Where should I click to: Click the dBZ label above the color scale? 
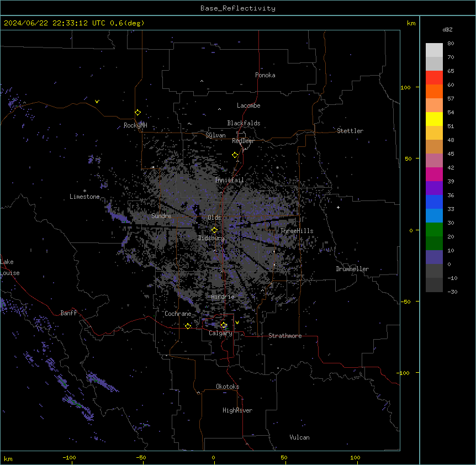click(447, 29)
